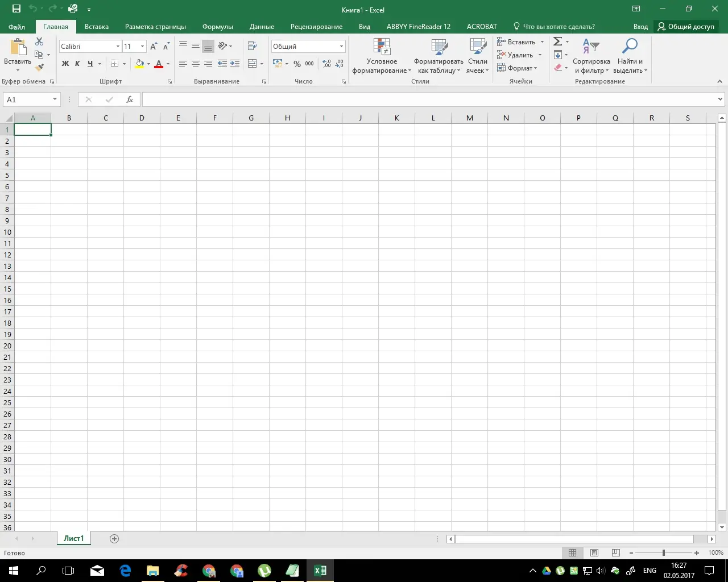The width and height of the screenshot is (728, 582).
Task: Toggle top vertical alignment
Action: pos(183,46)
